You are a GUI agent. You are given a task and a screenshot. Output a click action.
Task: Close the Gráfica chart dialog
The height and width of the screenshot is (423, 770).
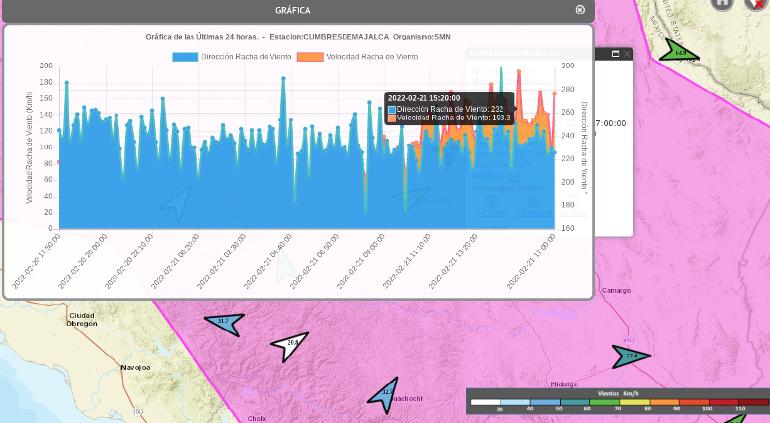click(580, 10)
